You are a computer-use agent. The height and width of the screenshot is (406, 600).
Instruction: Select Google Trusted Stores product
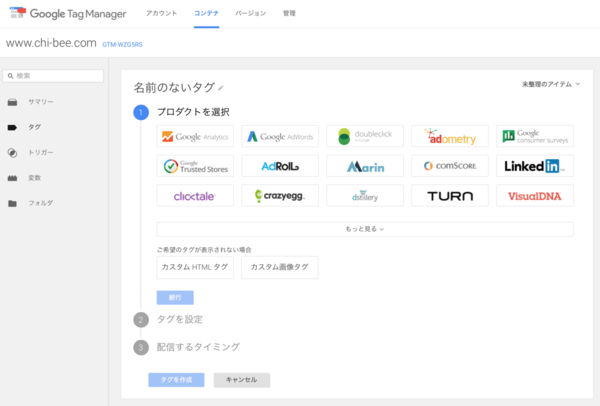tap(195, 166)
